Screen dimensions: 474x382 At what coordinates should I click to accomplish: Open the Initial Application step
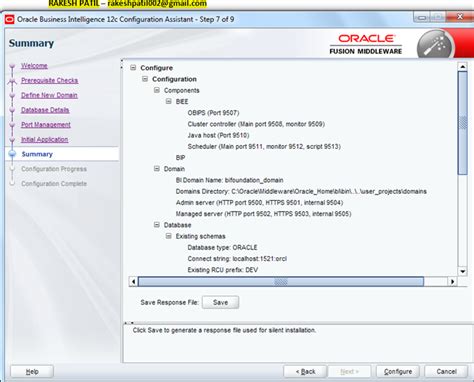(44, 139)
